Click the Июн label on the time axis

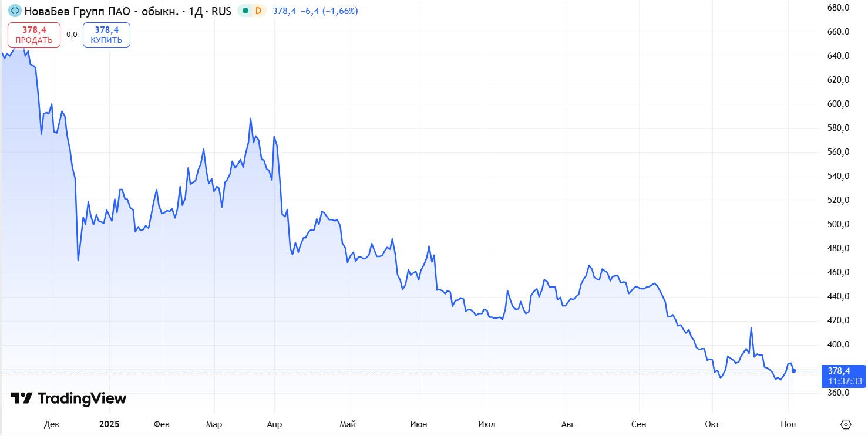[x=419, y=424]
